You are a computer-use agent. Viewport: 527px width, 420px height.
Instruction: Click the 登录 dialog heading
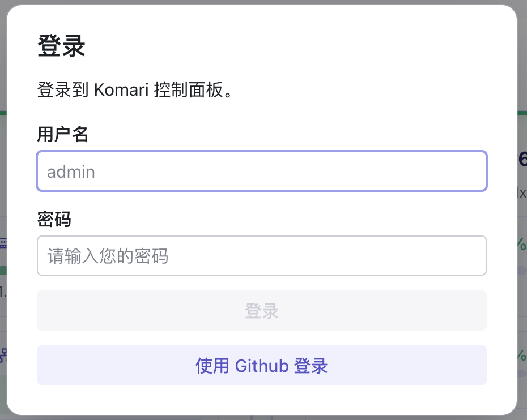click(x=61, y=46)
